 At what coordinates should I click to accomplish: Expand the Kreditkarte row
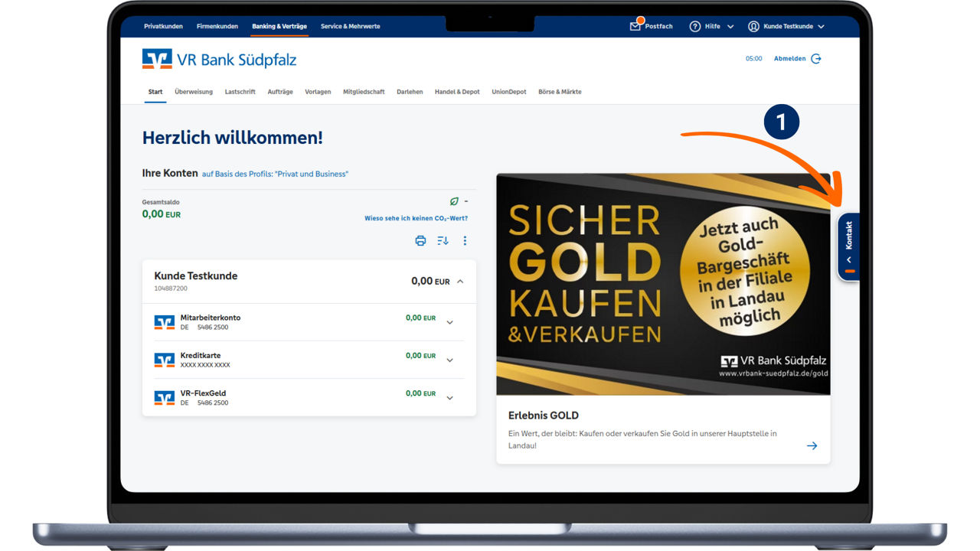[449, 360]
